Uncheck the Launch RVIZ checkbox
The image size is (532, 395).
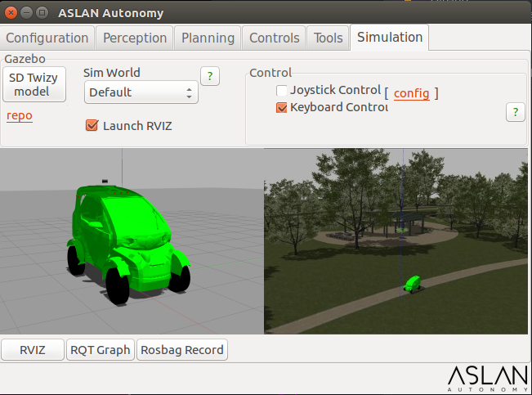(x=92, y=125)
